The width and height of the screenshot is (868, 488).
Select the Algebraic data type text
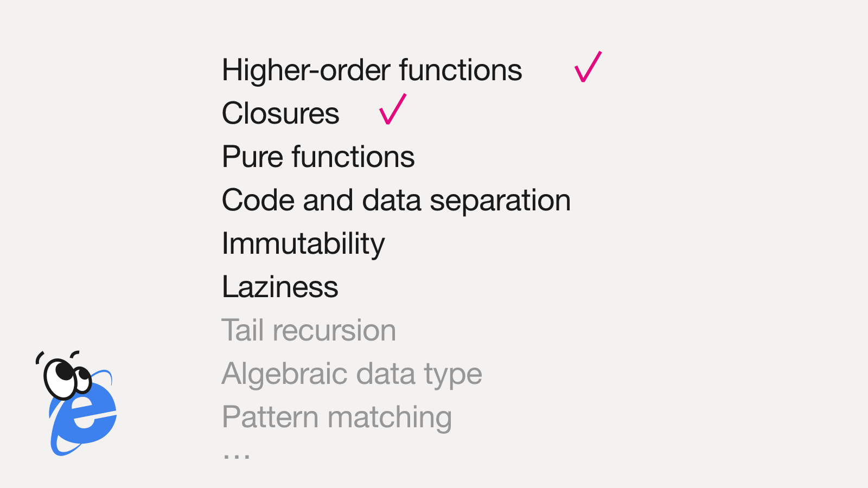coord(352,374)
